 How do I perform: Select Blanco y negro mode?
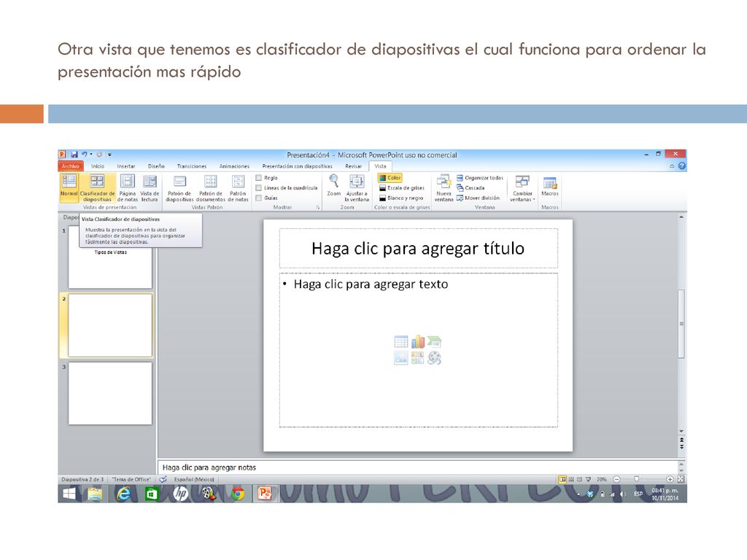pyautogui.click(x=401, y=198)
